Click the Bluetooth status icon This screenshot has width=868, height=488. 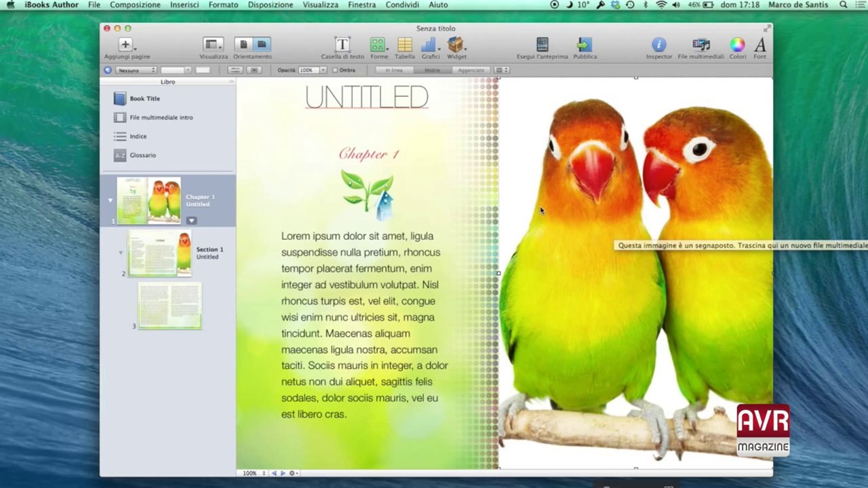click(646, 5)
